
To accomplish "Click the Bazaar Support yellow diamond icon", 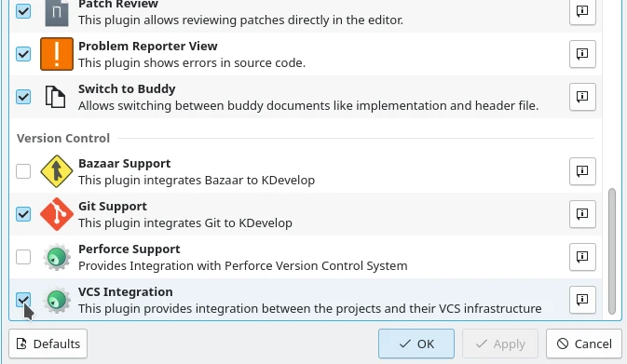I will click(x=57, y=171).
